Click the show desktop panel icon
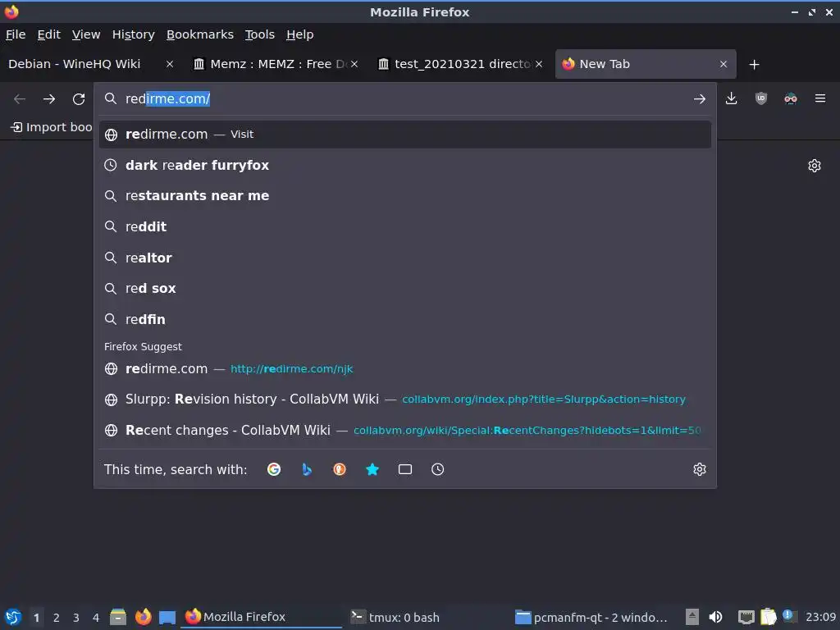The image size is (840, 630). click(167, 617)
